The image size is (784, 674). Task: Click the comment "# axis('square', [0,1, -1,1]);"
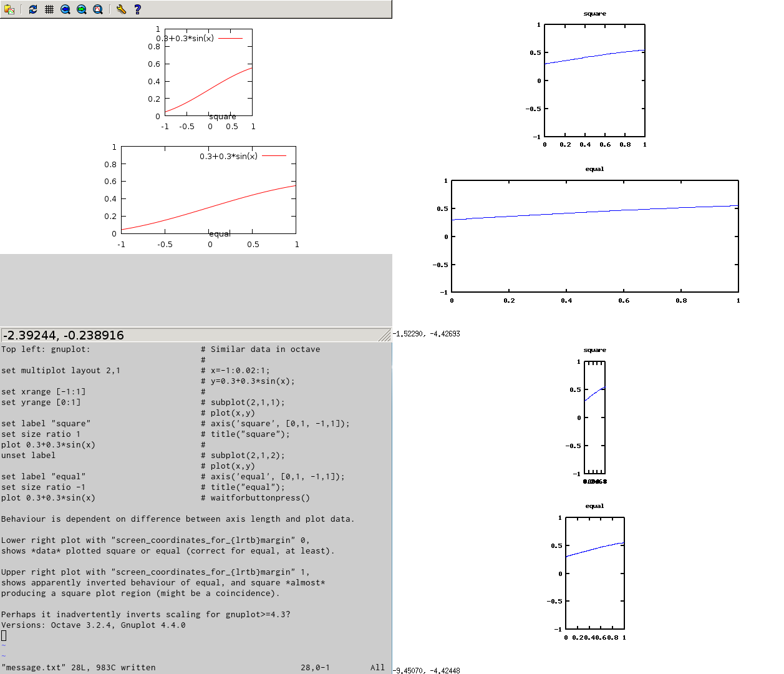pos(276,424)
